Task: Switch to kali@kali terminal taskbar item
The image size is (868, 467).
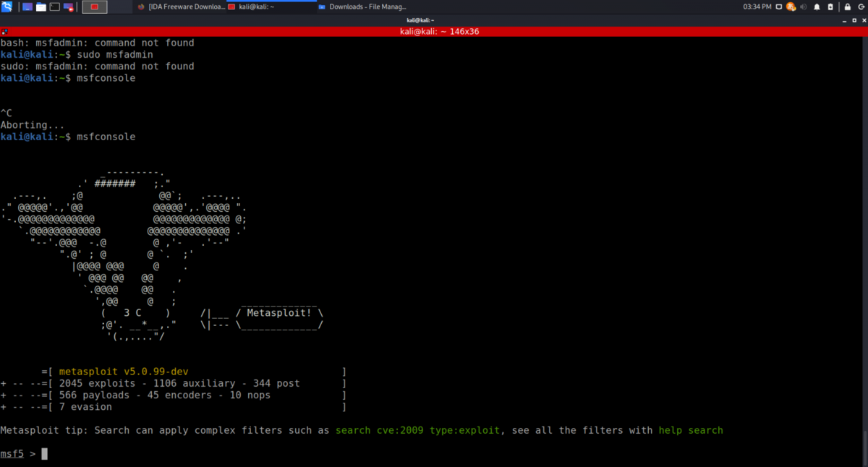Action: coord(271,7)
